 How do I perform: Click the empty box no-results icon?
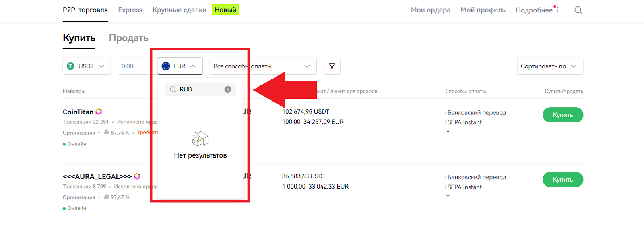(x=200, y=139)
